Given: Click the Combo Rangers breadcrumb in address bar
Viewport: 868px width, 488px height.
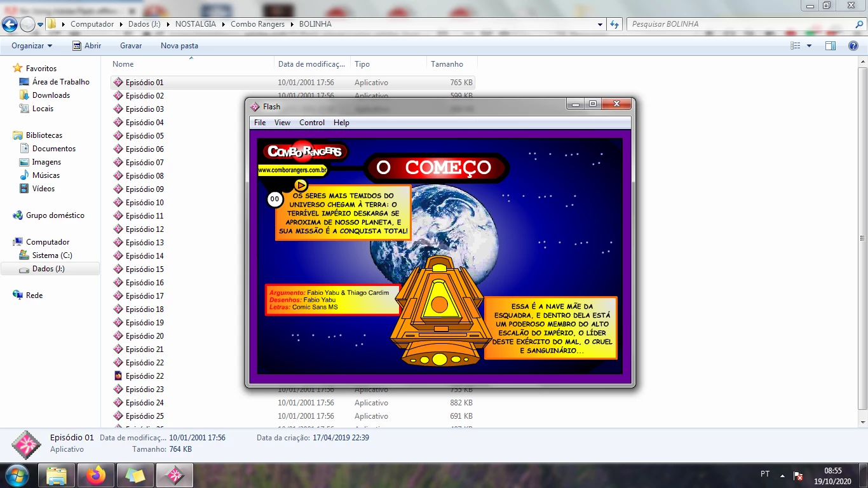Looking at the screenshot, I should (x=257, y=24).
